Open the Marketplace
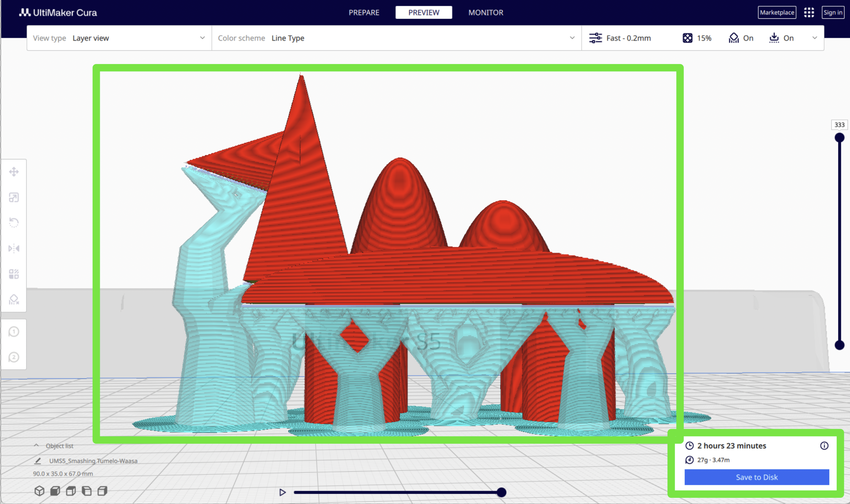The width and height of the screenshot is (850, 504). tap(777, 13)
